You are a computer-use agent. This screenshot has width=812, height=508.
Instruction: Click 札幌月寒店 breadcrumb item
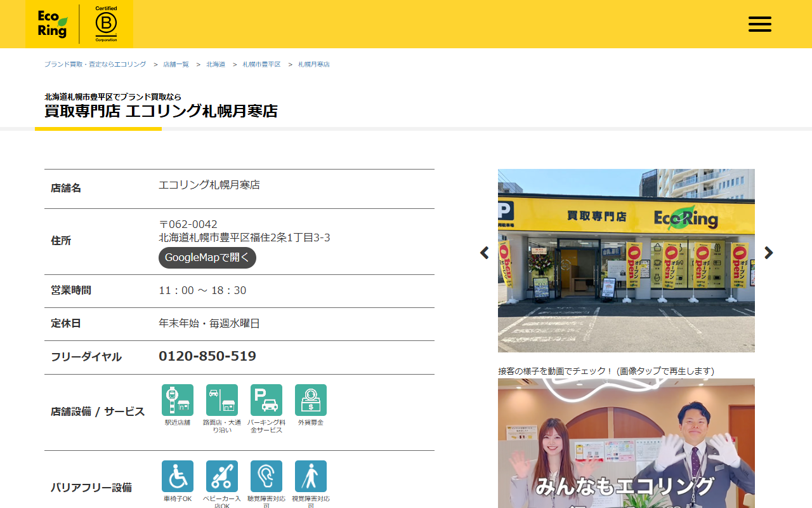click(314, 64)
